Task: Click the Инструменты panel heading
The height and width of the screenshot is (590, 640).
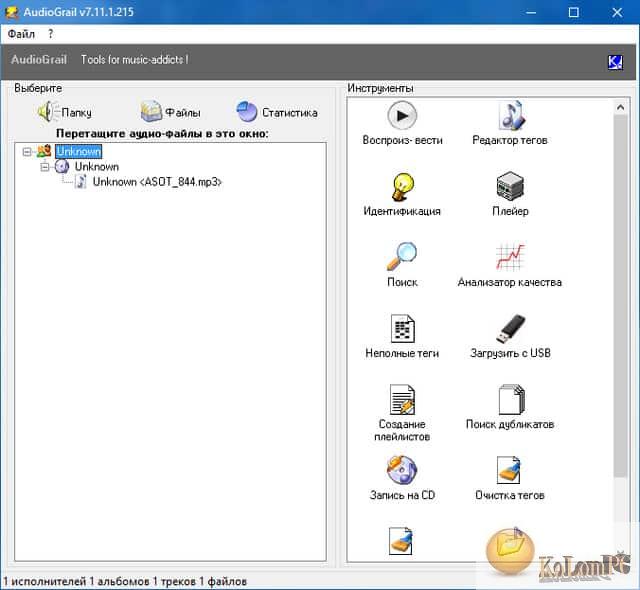Action: [x=380, y=88]
